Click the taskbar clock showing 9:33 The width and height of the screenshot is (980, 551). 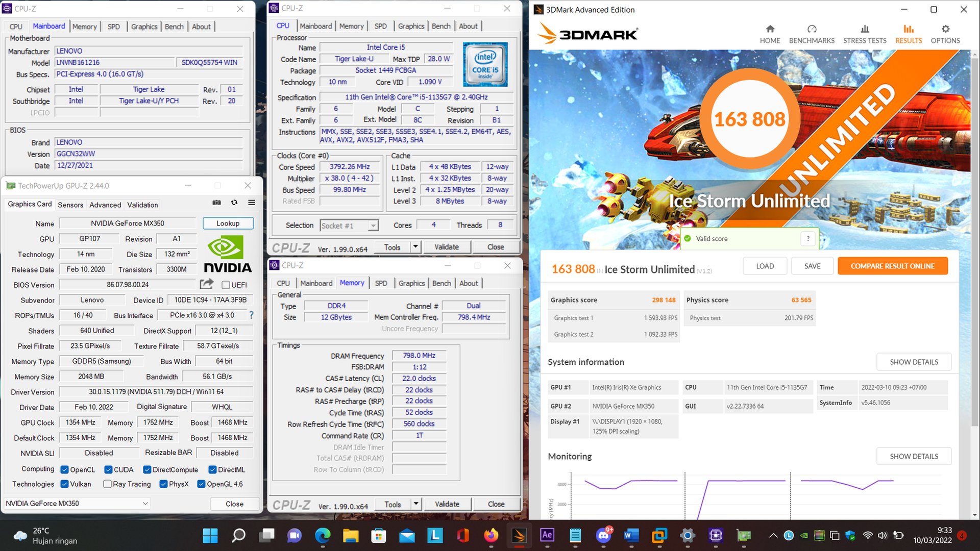pos(933,535)
